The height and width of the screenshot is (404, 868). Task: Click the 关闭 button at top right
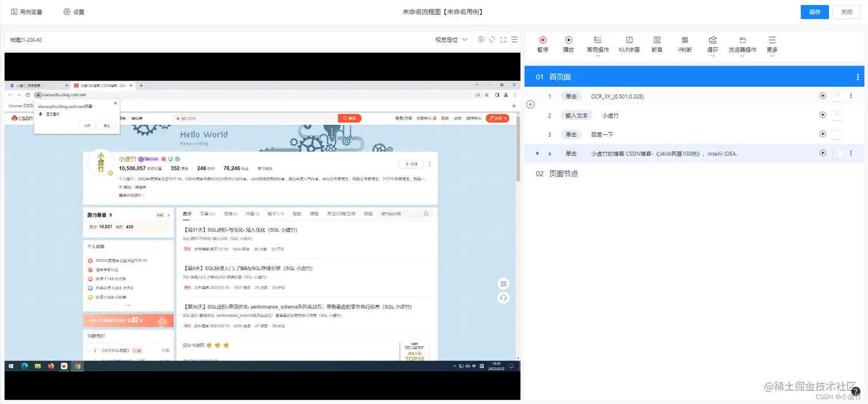[846, 12]
